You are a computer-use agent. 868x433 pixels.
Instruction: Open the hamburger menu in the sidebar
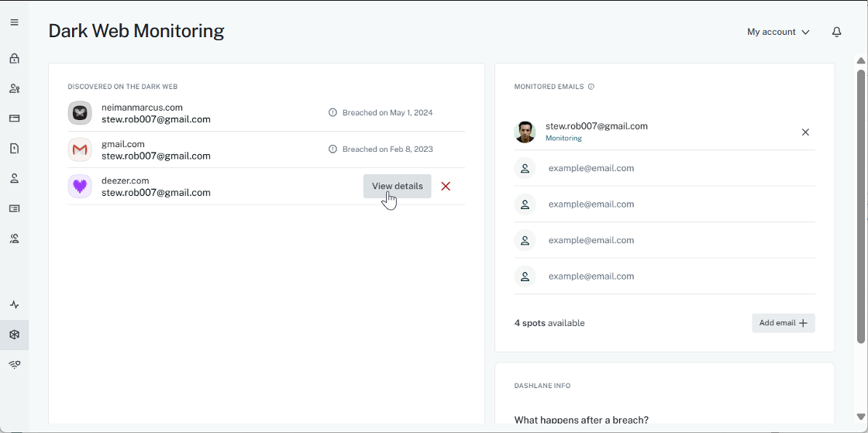14,22
